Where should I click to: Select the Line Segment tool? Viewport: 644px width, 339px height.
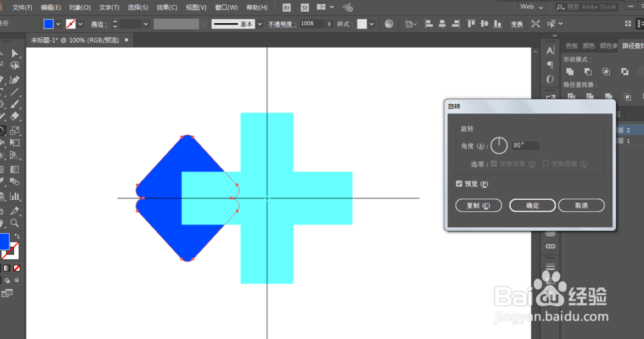point(15,92)
